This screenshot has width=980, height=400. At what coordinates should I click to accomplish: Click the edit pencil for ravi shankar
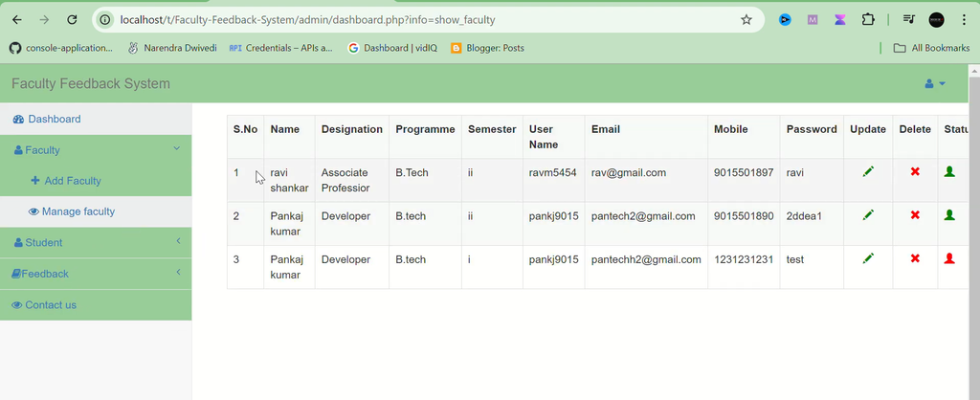(867, 172)
